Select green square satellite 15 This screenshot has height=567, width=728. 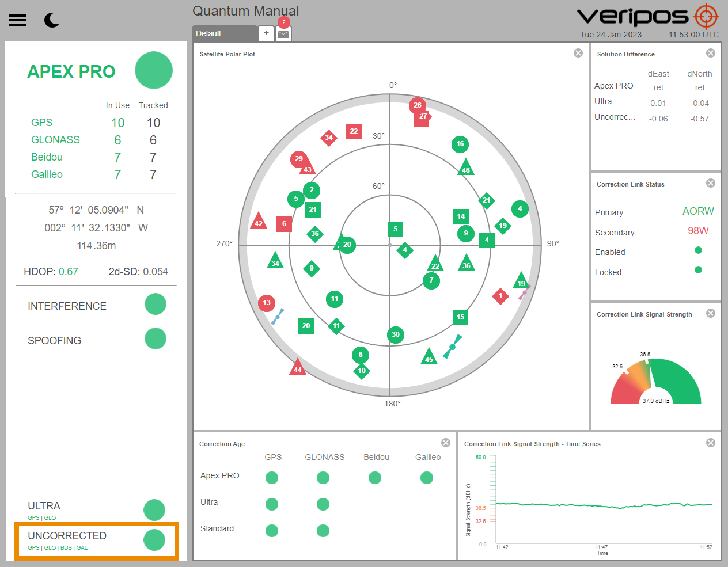(x=460, y=317)
